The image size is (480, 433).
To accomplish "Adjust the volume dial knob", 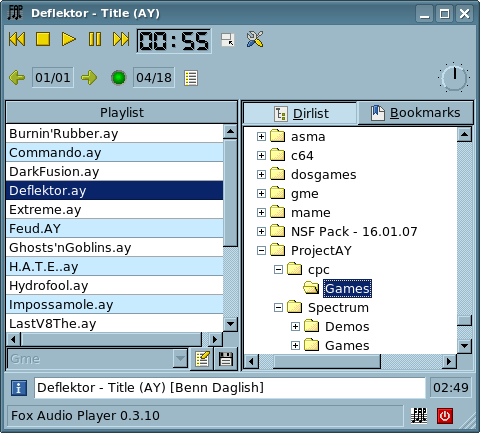I will click(x=454, y=78).
